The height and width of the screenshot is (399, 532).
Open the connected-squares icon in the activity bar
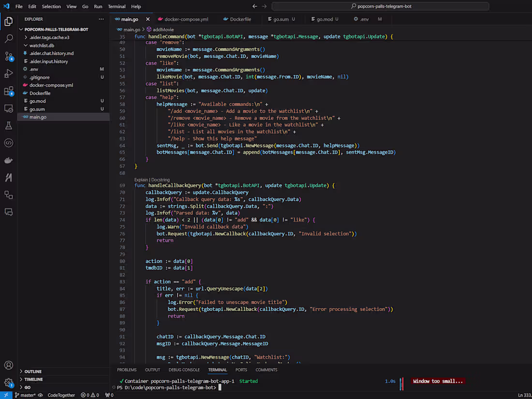click(9, 195)
